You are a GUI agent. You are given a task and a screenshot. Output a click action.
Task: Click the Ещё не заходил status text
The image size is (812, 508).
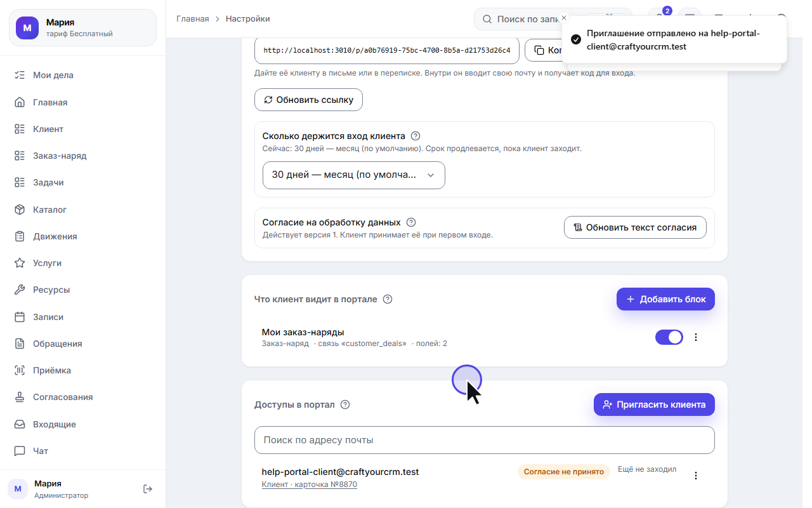pos(647,470)
